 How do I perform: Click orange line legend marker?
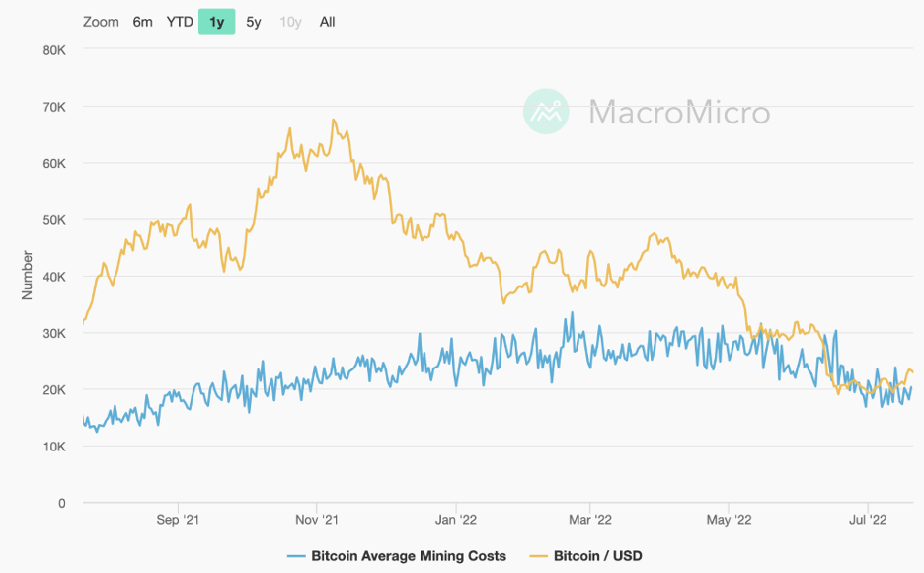pos(539,556)
